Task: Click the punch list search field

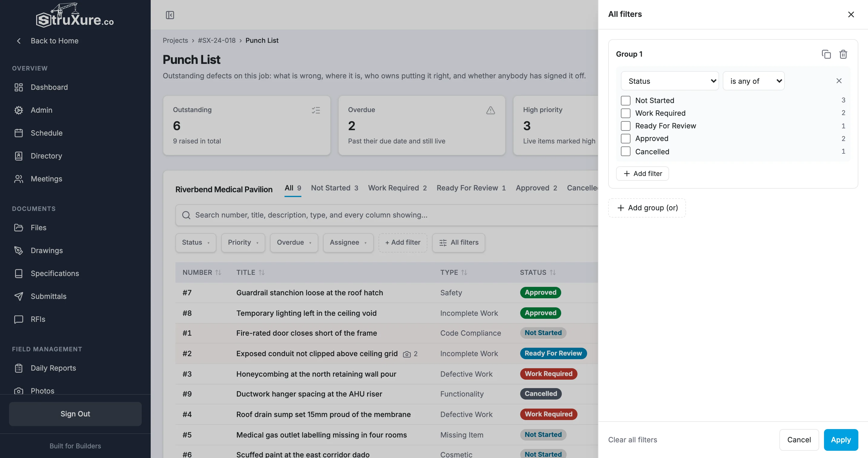Action: pyautogui.click(x=387, y=215)
